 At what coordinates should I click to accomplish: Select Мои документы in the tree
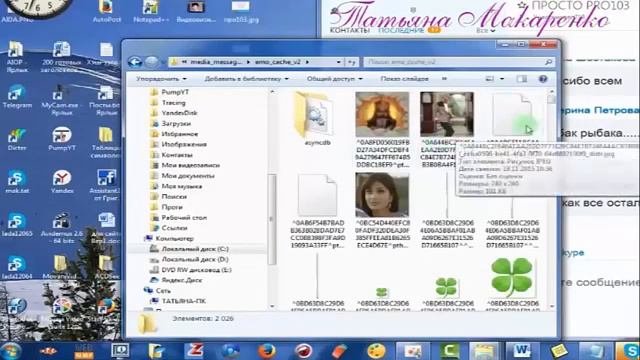(x=188, y=176)
